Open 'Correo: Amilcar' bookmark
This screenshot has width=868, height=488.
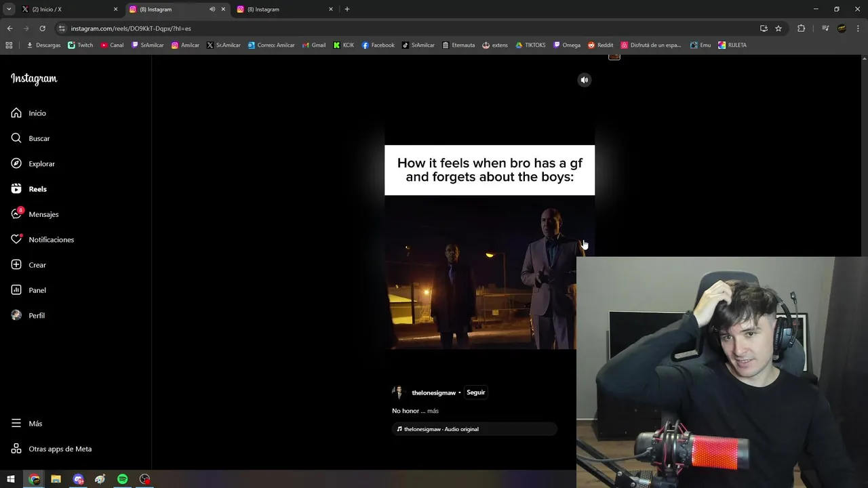[x=271, y=45]
